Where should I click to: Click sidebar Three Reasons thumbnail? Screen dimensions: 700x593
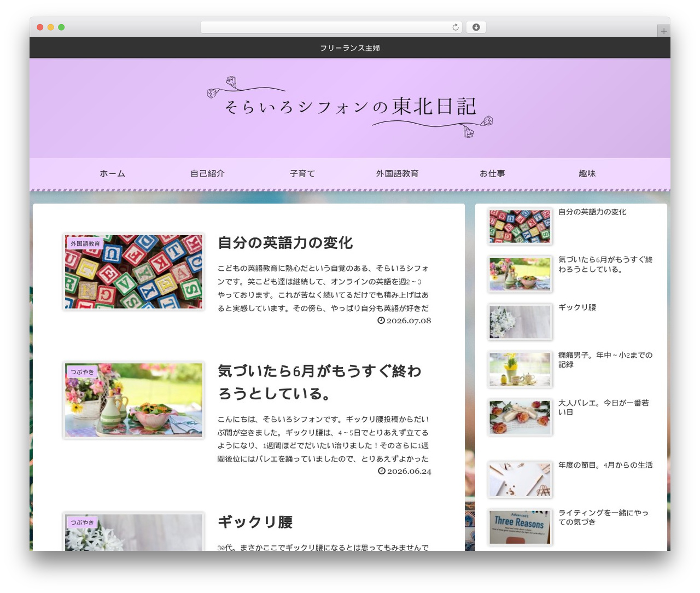pos(520,527)
